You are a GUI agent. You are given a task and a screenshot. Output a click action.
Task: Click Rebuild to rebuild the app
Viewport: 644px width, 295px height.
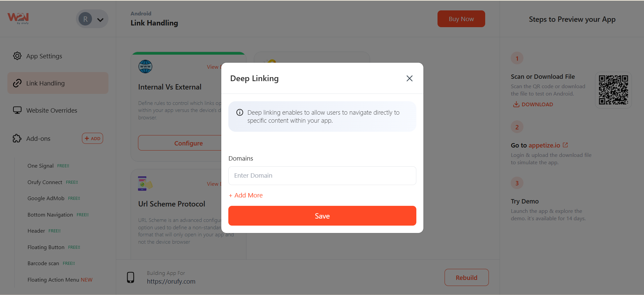[466, 277]
